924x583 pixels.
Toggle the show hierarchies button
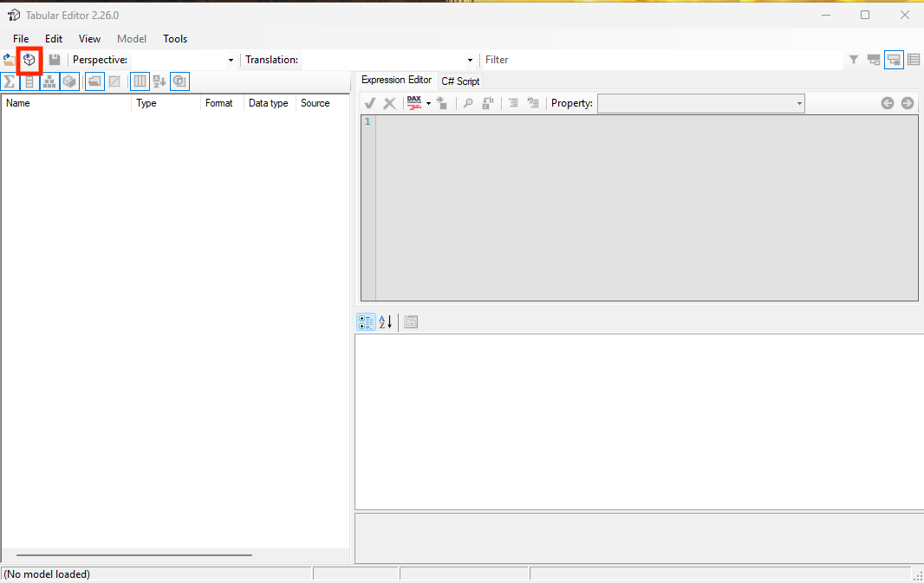tap(49, 81)
